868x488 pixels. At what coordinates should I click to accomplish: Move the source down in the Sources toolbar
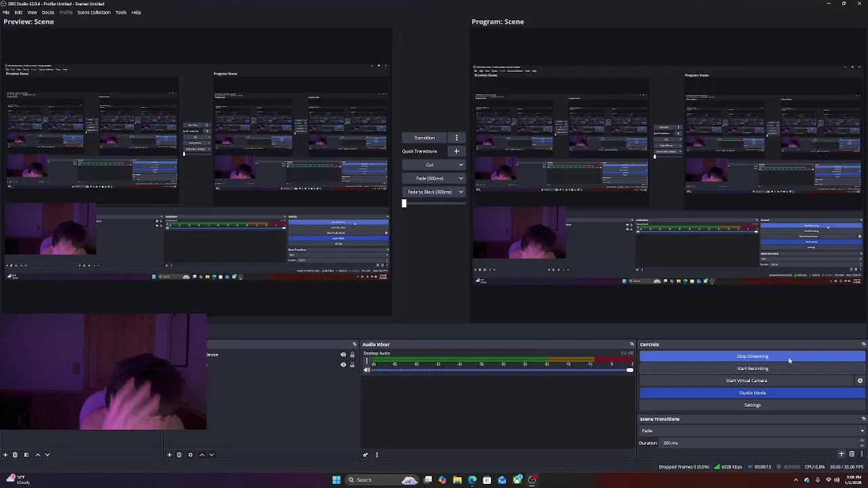tap(212, 455)
